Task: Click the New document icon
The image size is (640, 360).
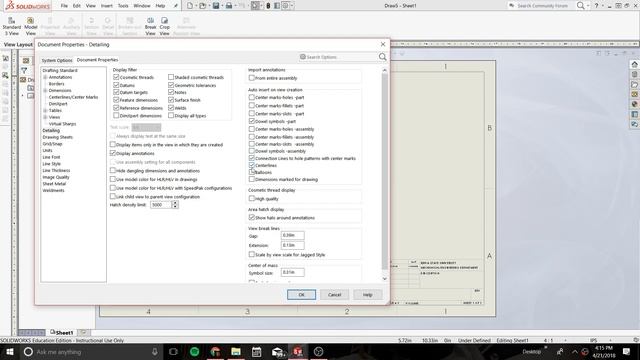Action: (190, 6)
